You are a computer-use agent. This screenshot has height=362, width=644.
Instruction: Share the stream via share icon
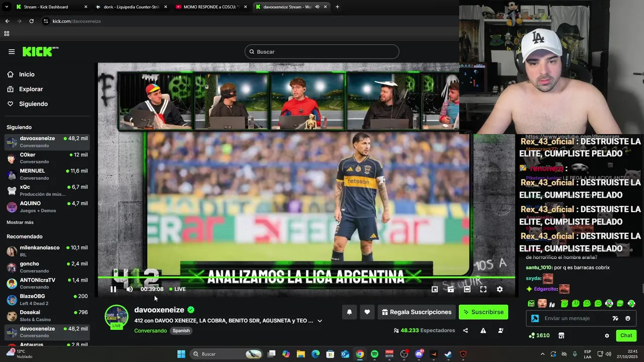point(465,330)
